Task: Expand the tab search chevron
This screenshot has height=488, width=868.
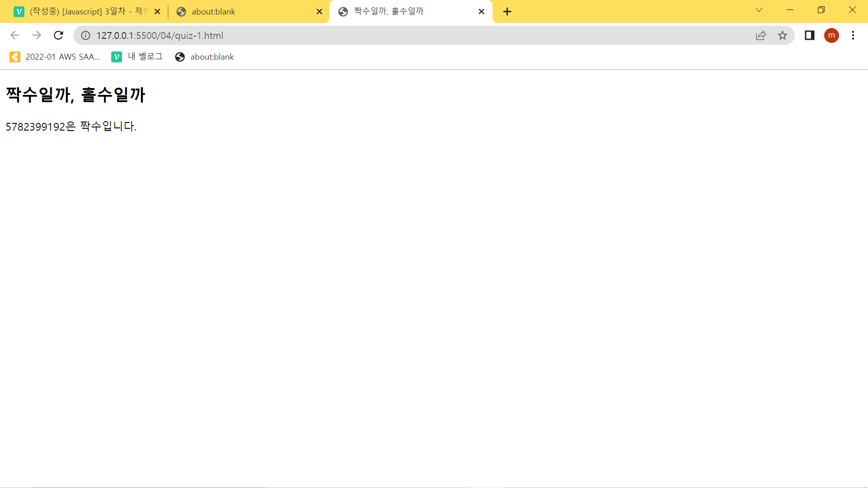Action: click(759, 10)
